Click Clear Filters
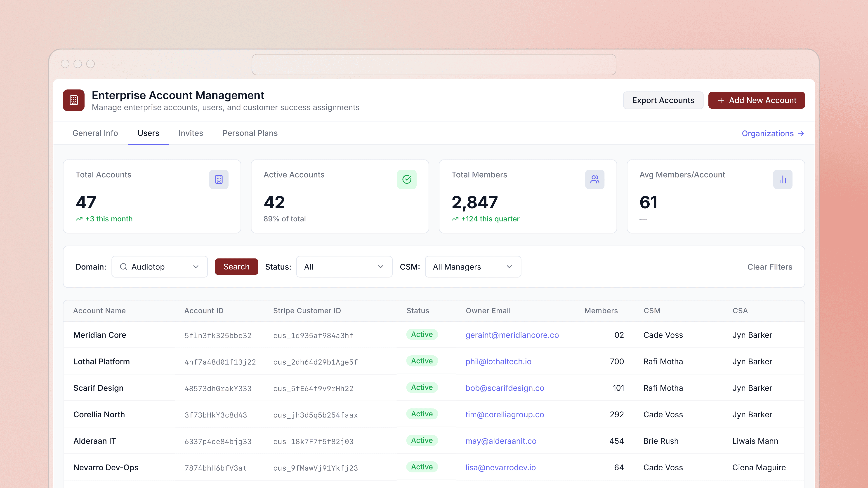Viewport: 868px width, 488px height. (770, 267)
